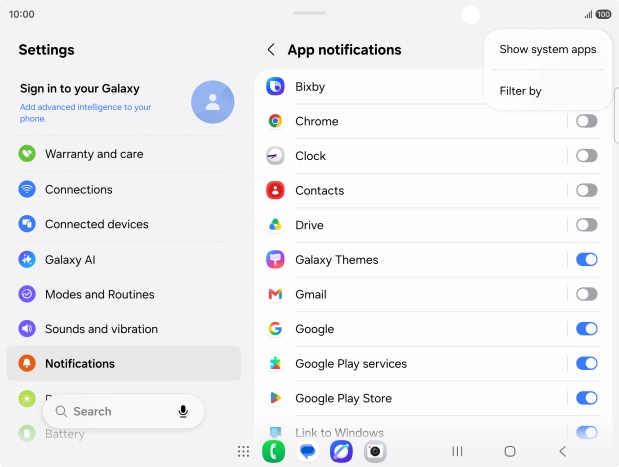Turn on Gmail notifications switch
Viewport: 619px width, 467px height.
tap(587, 294)
